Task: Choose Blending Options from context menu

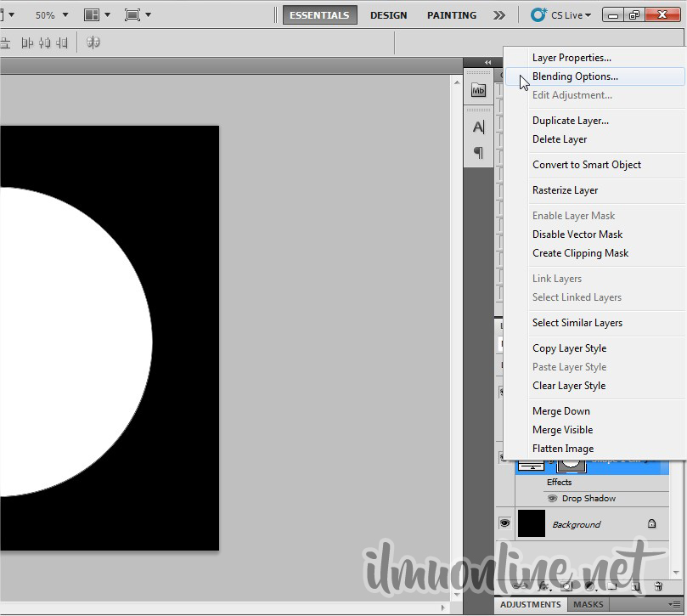Action: pyautogui.click(x=575, y=76)
